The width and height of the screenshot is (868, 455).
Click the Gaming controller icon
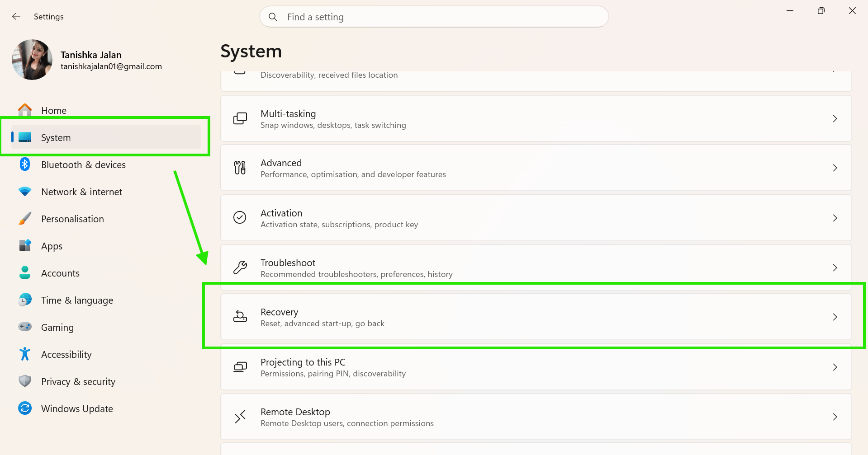[x=25, y=327]
